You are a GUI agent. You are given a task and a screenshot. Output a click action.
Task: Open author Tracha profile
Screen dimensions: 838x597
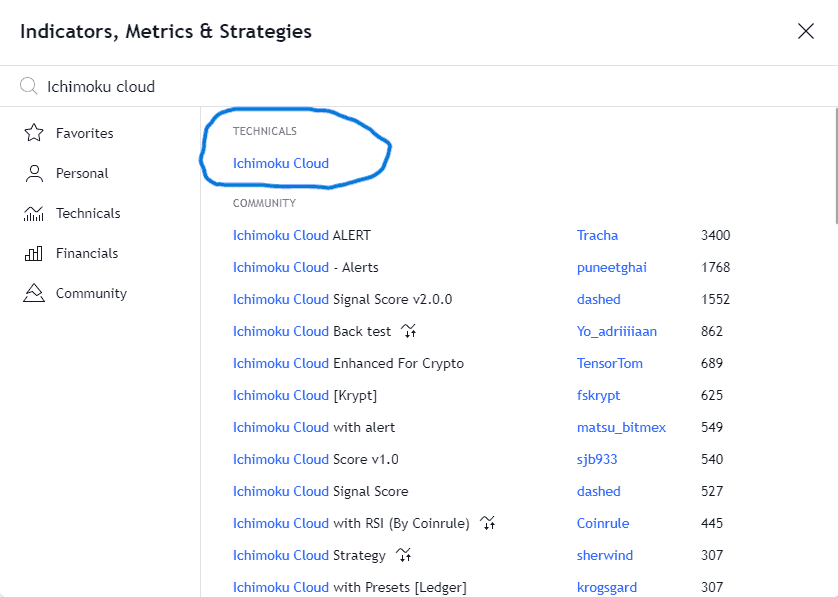coord(597,235)
